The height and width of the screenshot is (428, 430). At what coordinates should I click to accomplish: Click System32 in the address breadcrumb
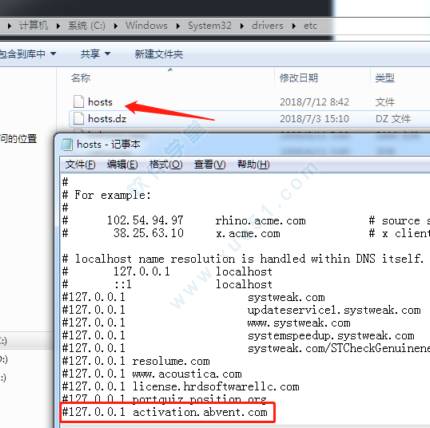point(209,26)
